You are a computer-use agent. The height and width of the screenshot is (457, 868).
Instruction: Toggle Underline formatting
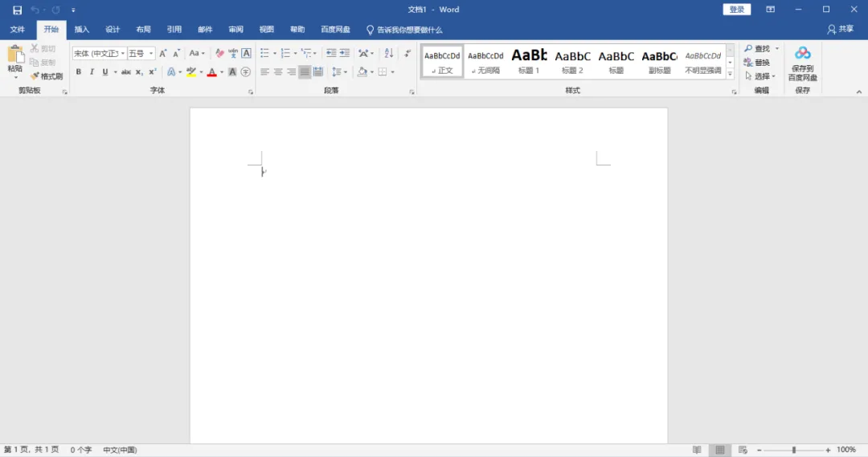pos(105,72)
